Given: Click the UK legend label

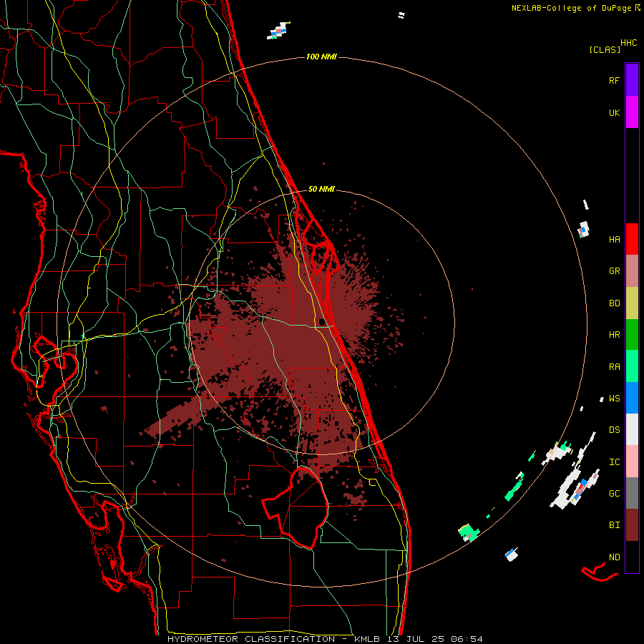Looking at the screenshot, I should tap(614, 112).
